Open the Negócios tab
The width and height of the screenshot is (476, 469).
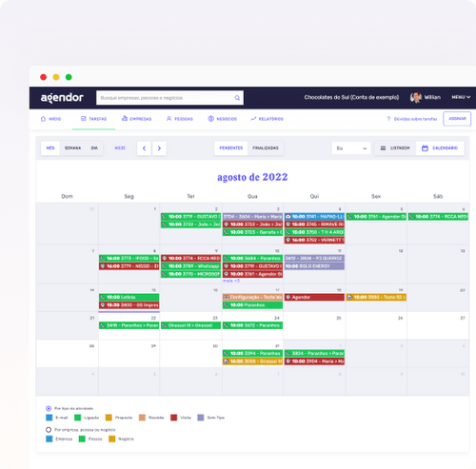pyautogui.click(x=223, y=119)
